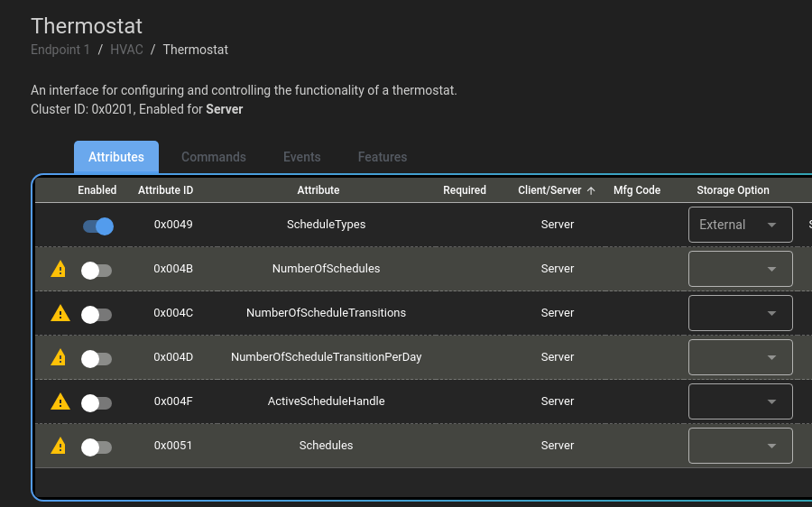Select the Features tab
Viewport: 812px width, 507px height.
tap(382, 157)
